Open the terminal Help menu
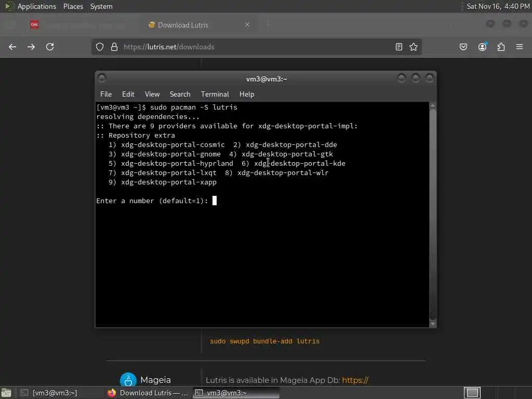532x399 pixels. coord(247,95)
